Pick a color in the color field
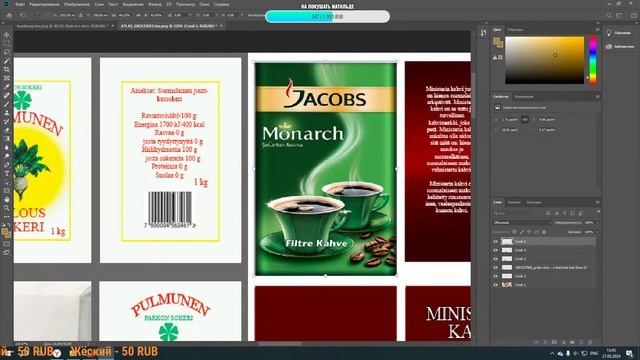 click(544, 60)
